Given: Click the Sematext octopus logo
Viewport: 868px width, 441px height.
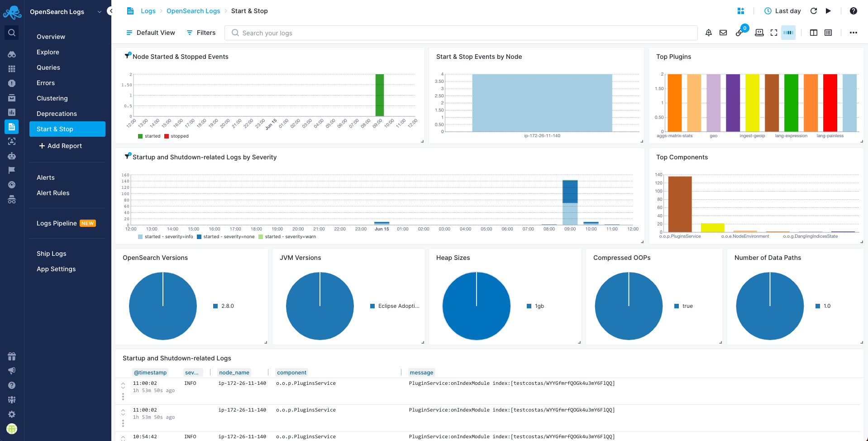Looking at the screenshot, I should point(12,12).
